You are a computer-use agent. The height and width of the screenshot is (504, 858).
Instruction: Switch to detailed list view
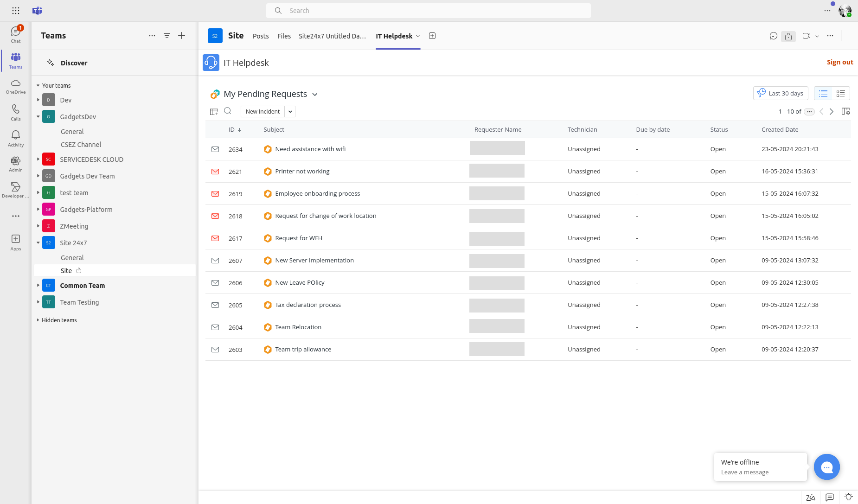[841, 94]
